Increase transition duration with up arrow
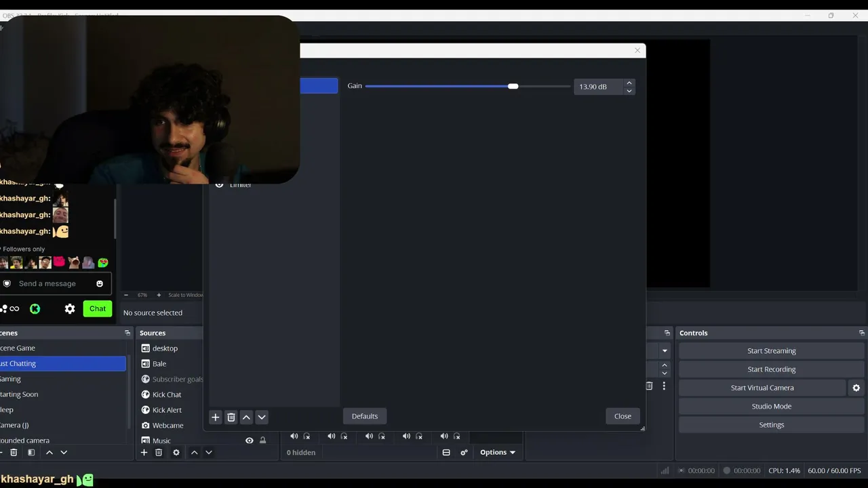Image resolution: width=868 pixels, height=488 pixels. (665, 365)
